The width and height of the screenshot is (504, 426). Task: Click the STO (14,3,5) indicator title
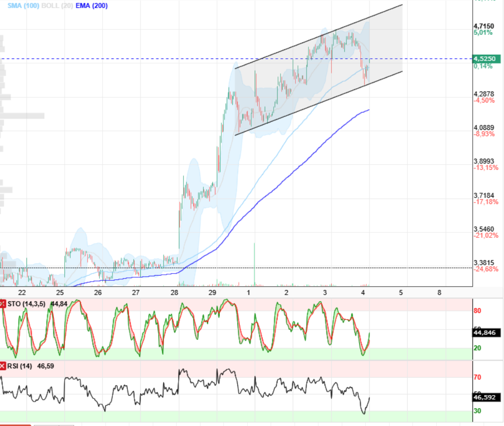point(26,304)
